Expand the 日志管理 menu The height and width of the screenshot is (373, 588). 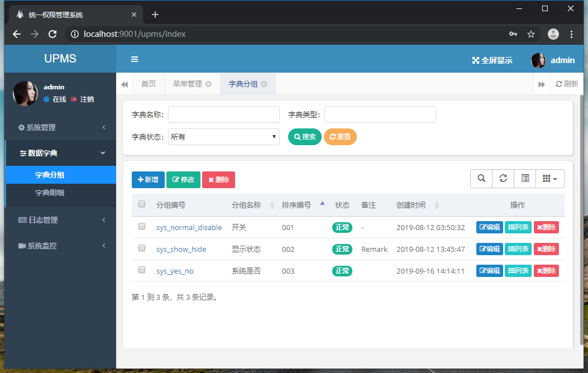[61, 220]
